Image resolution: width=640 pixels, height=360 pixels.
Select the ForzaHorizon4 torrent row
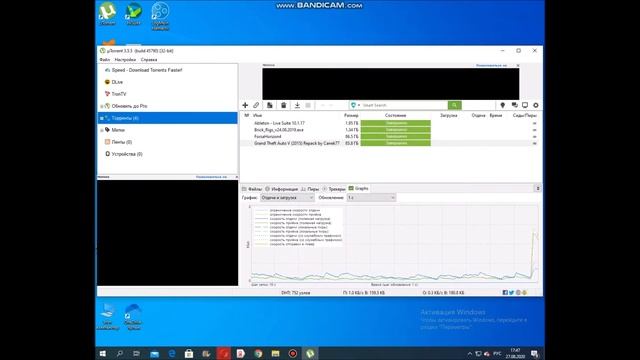tap(391, 136)
